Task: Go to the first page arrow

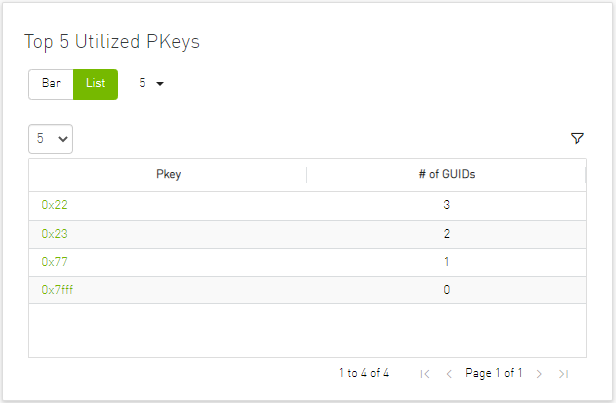Action: 425,374
